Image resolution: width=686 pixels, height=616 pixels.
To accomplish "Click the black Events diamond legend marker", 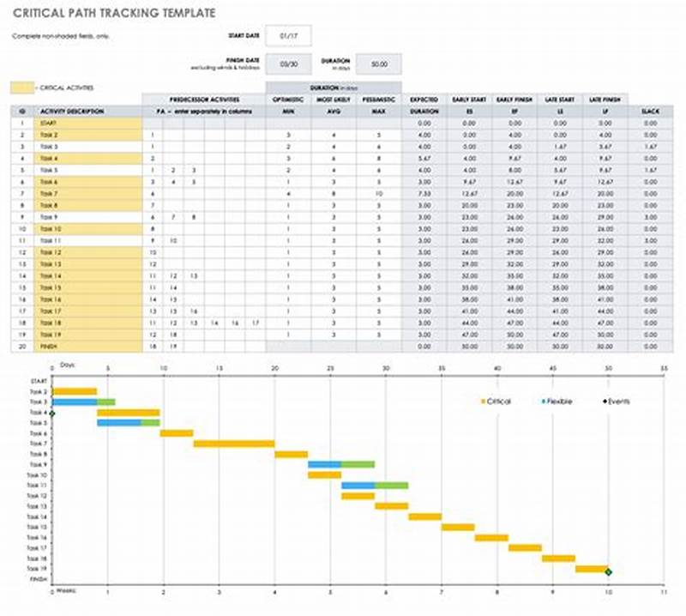I will (x=605, y=400).
